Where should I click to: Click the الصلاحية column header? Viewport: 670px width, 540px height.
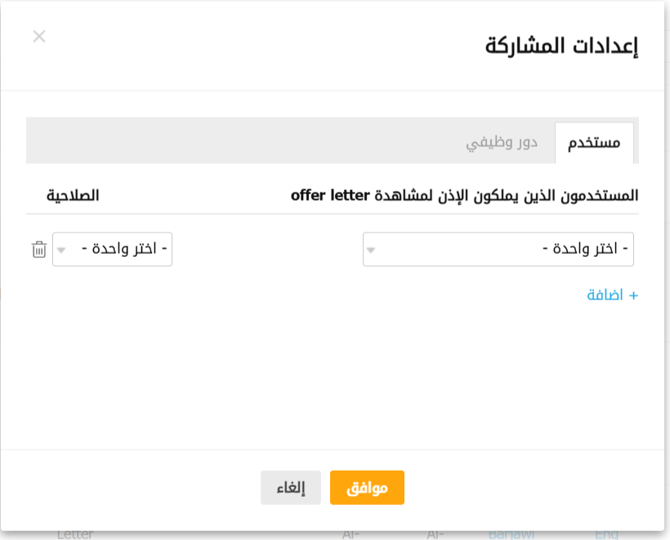point(72,195)
